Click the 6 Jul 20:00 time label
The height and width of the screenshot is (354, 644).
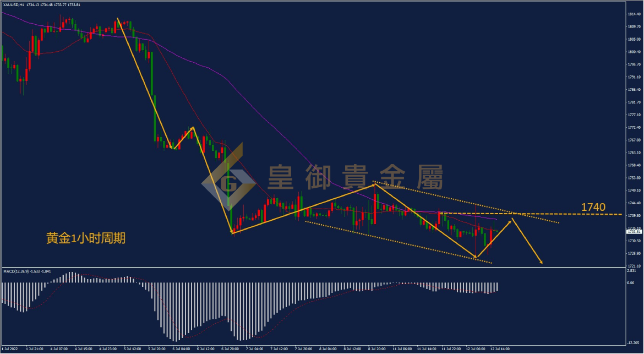(x=230, y=349)
